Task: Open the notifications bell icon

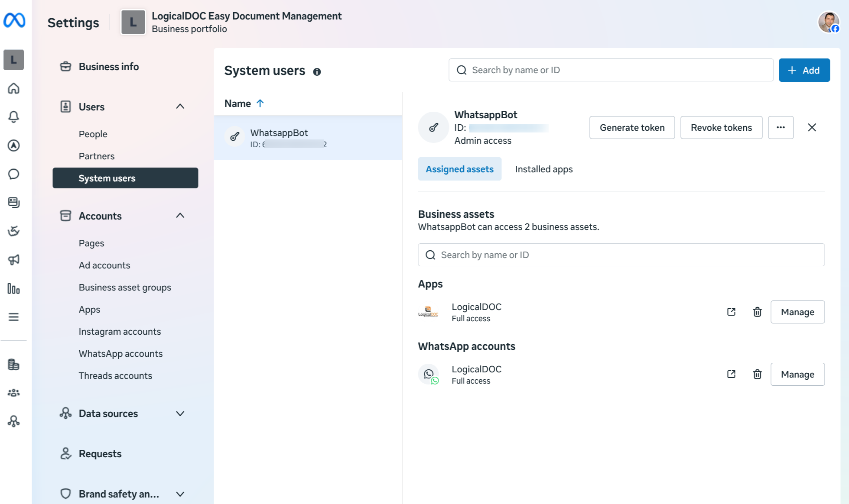Action: 14,117
